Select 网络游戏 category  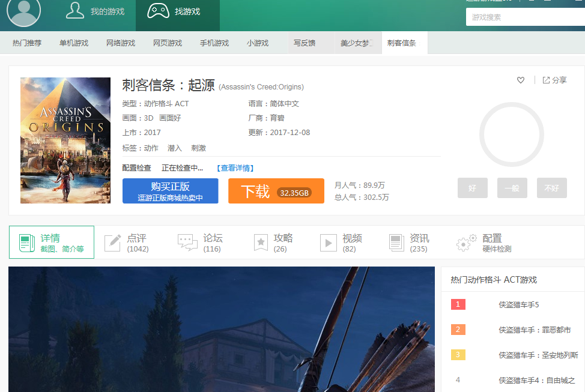coord(121,43)
